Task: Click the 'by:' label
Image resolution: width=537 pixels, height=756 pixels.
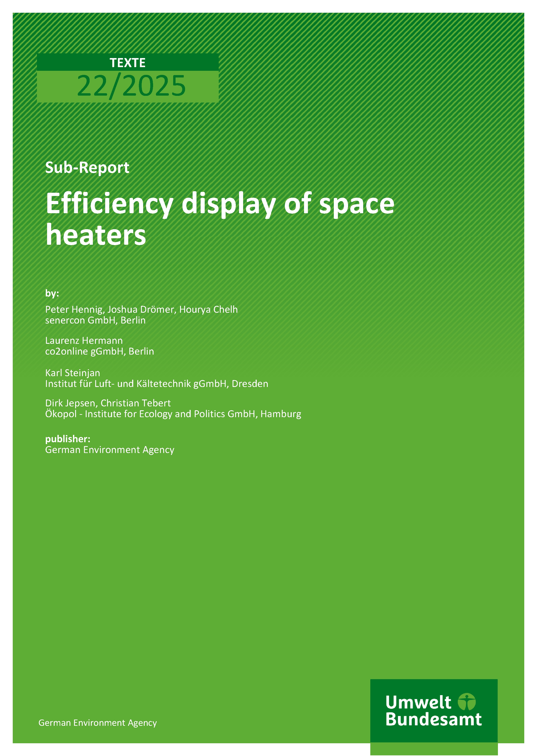Action: tap(52, 293)
